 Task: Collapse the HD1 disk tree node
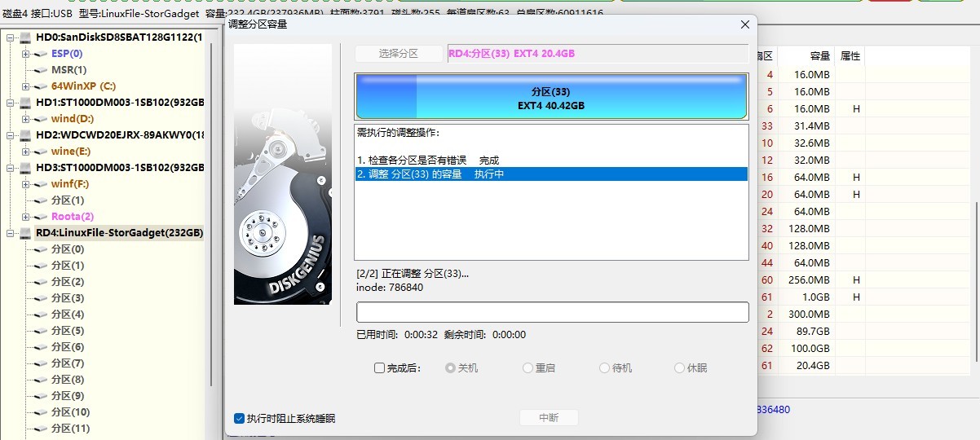click(x=10, y=103)
